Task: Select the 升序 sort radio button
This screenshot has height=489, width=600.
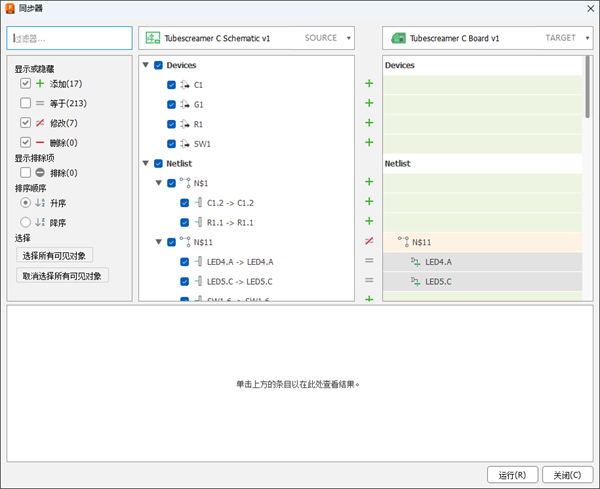Action: pos(25,202)
